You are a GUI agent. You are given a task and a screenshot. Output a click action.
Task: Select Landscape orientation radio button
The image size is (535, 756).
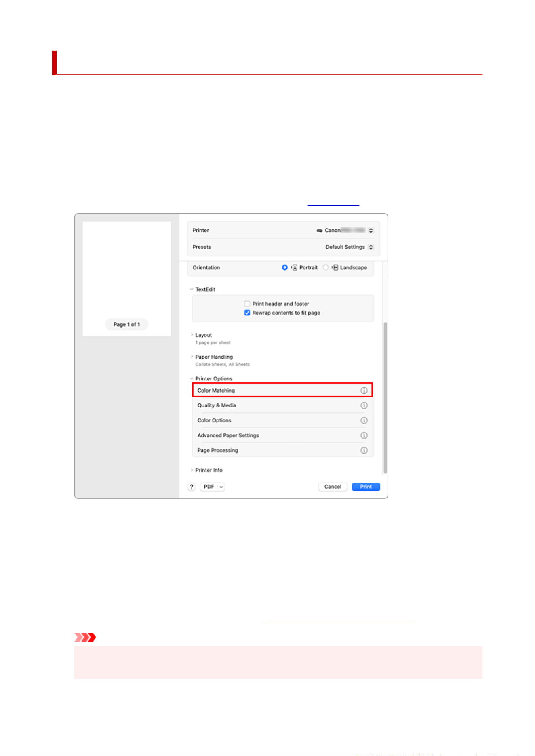[325, 267]
